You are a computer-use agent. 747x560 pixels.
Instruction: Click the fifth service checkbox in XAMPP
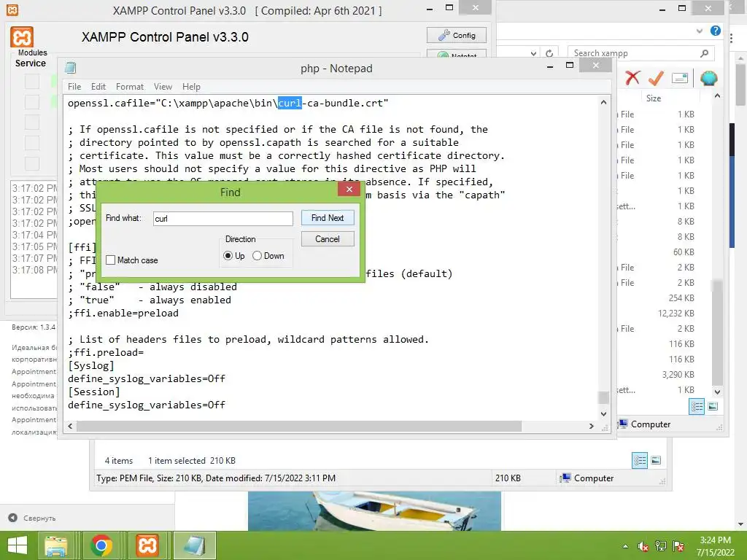[x=32, y=163]
